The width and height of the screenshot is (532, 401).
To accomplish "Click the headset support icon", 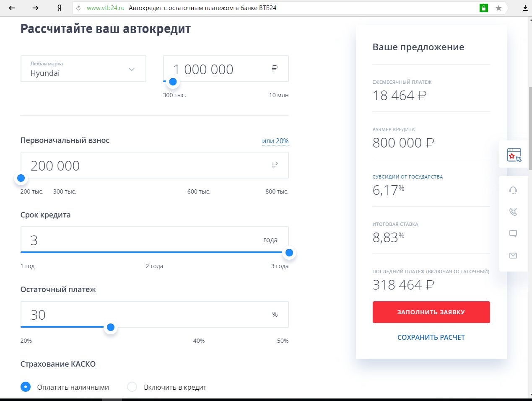I will [513, 190].
